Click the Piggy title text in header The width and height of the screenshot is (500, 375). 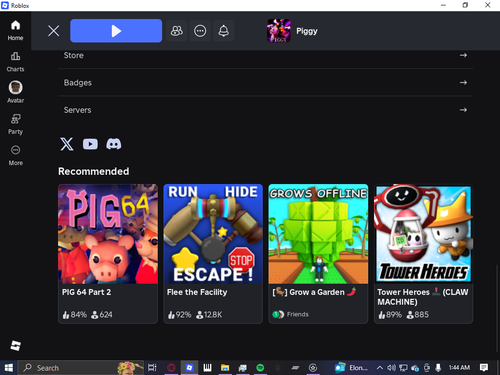[x=307, y=31]
